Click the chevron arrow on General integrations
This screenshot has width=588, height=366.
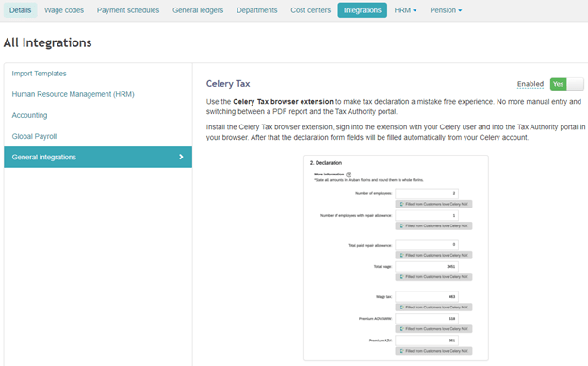[181, 157]
